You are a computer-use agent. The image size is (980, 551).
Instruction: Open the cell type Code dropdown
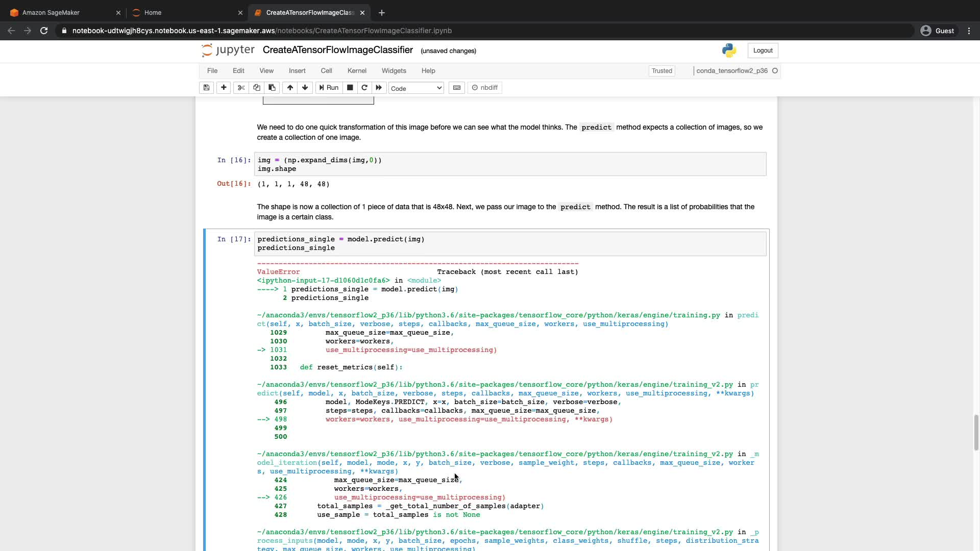pos(416,88)
